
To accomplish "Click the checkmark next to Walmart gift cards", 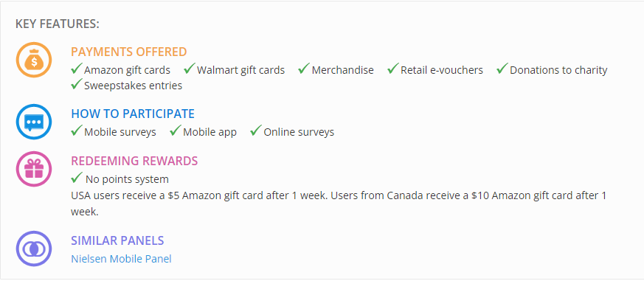I will click(190, 69).
